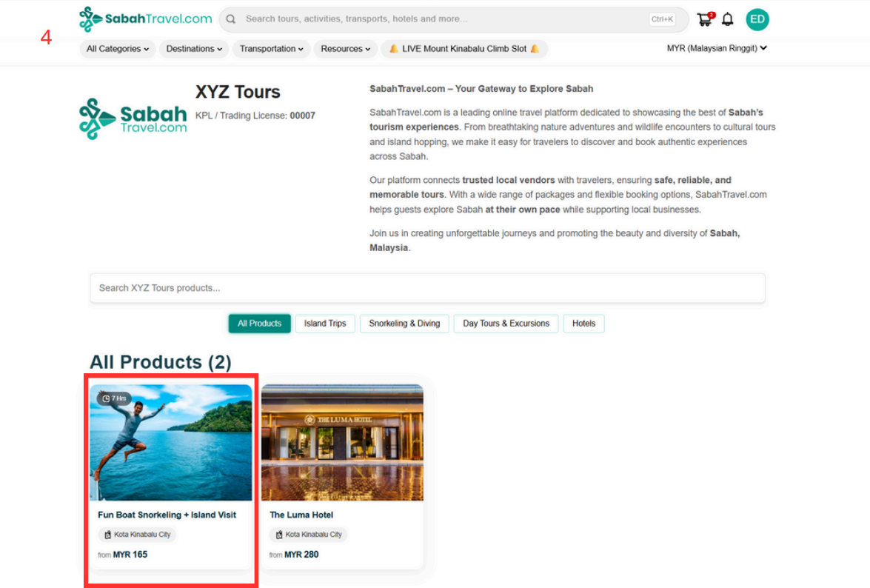870x588 pixels.
Task: Open the shopping cart icon
Action: [704, 20]
